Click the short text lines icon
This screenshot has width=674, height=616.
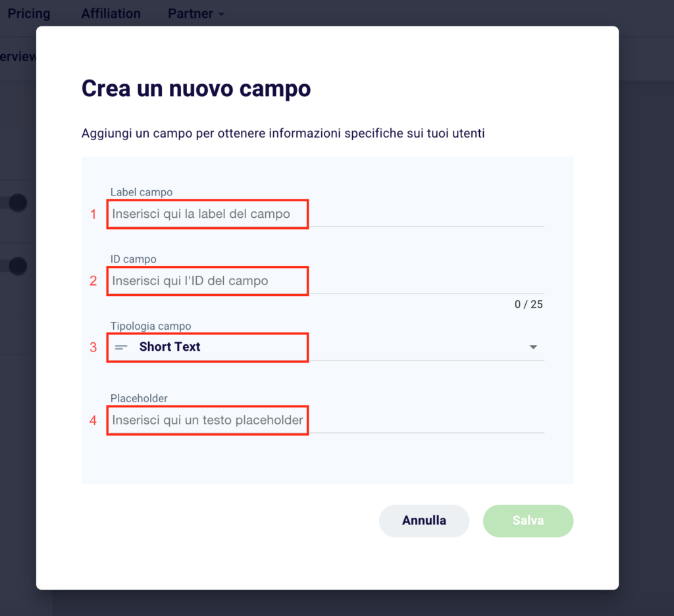121,347
